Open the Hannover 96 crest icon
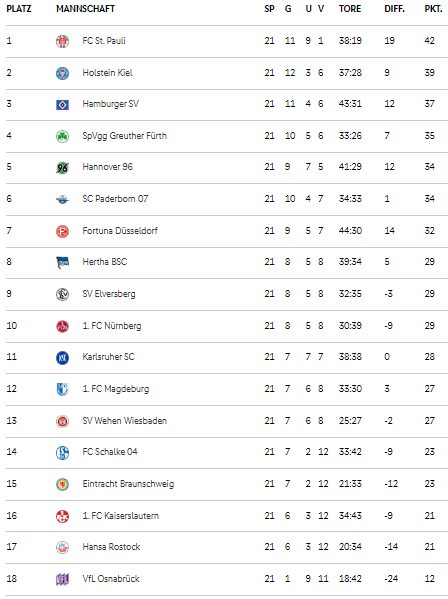 click(63, 167)
